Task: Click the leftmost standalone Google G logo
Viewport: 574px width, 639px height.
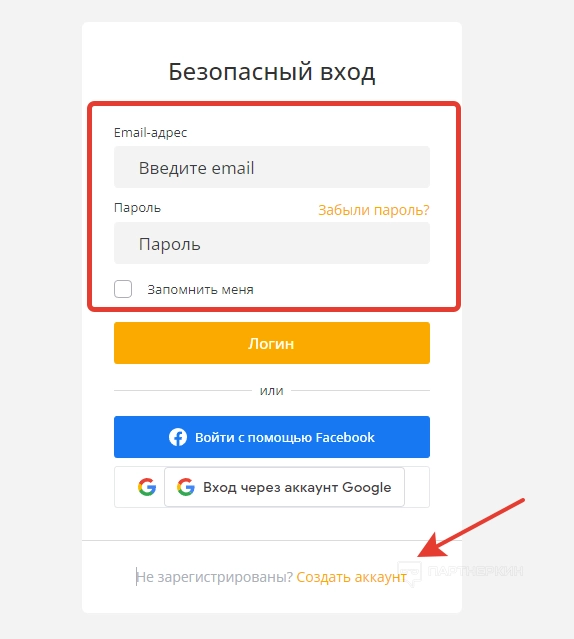Action: pos(147,487)
